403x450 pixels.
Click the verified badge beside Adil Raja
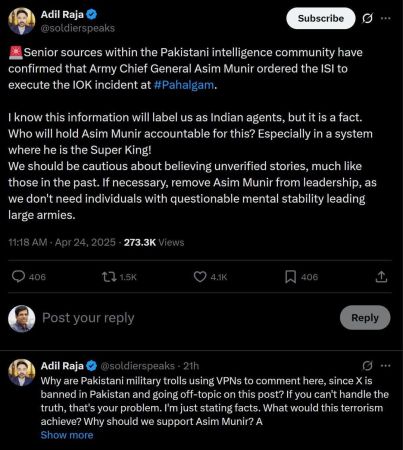pos(92,14)
